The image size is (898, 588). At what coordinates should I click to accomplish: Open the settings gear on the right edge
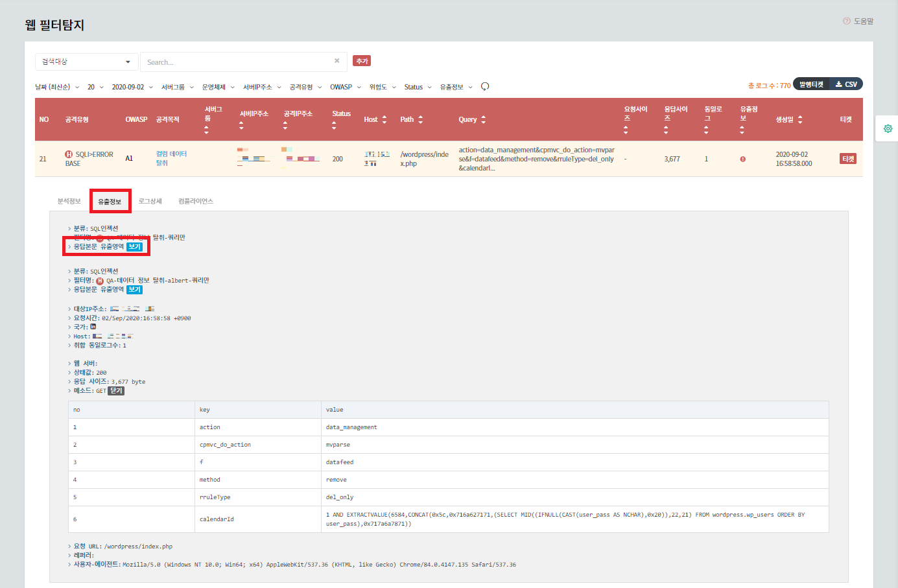888,128
